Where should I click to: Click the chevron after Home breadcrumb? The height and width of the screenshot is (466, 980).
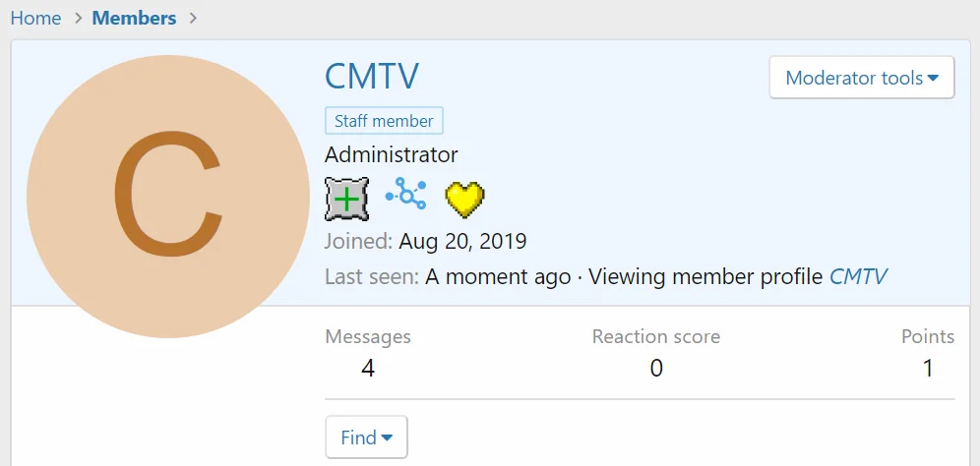pyautogui.click(x=77, y=19)
